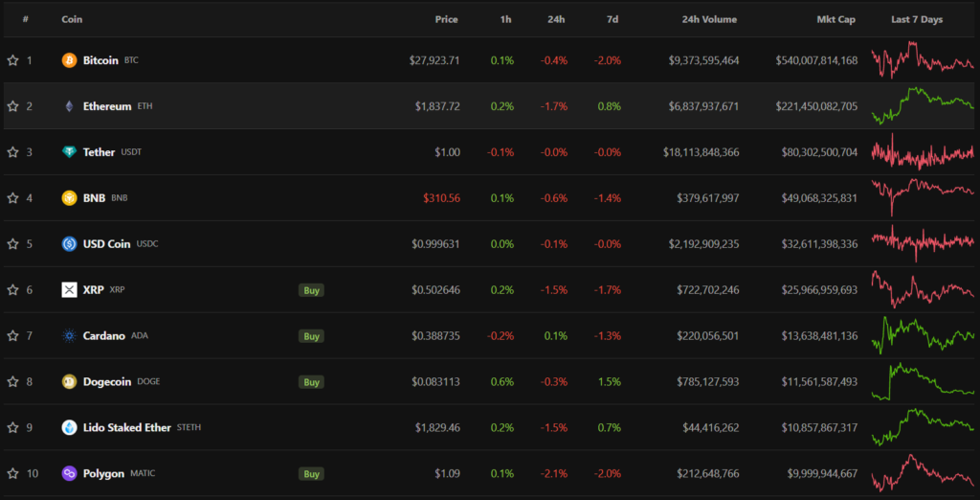This screenshot has height=500, width=980.
Task: Favorite Lido Staked Ether with star
Action: [x=12, y=427]
